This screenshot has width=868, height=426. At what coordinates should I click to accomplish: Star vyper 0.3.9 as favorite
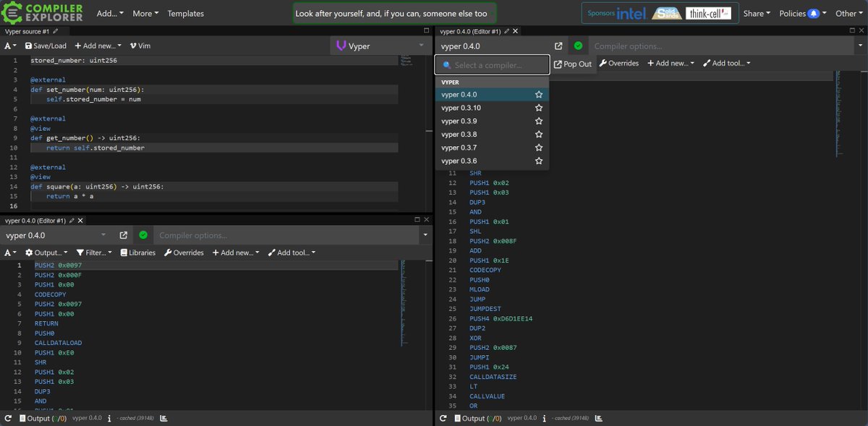(539, 121)
